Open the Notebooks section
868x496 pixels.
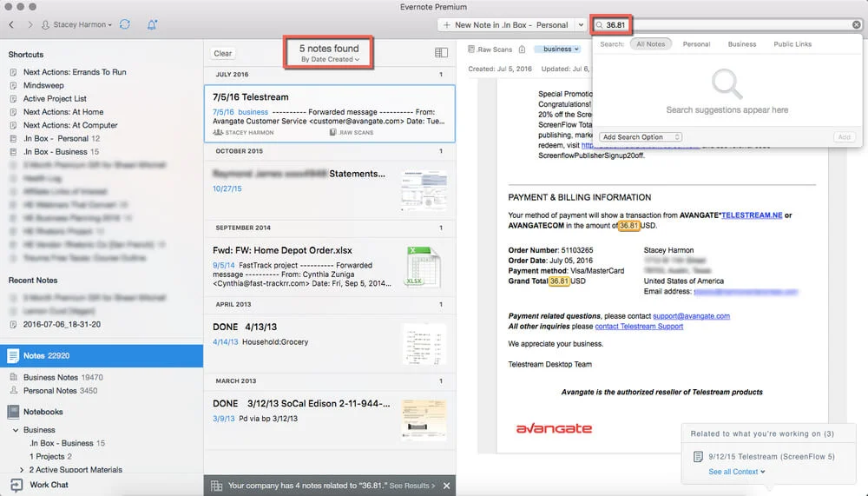[x=43, y=412]
